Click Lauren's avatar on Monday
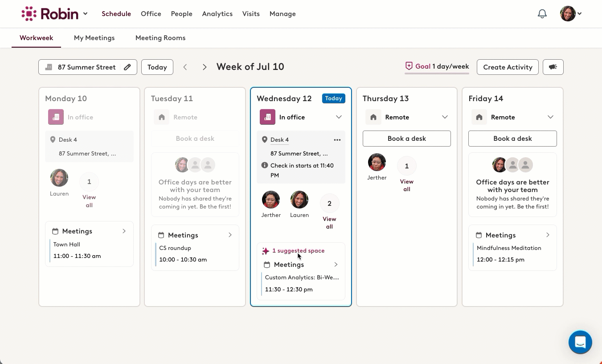602x364 pixels. [59, 178]
